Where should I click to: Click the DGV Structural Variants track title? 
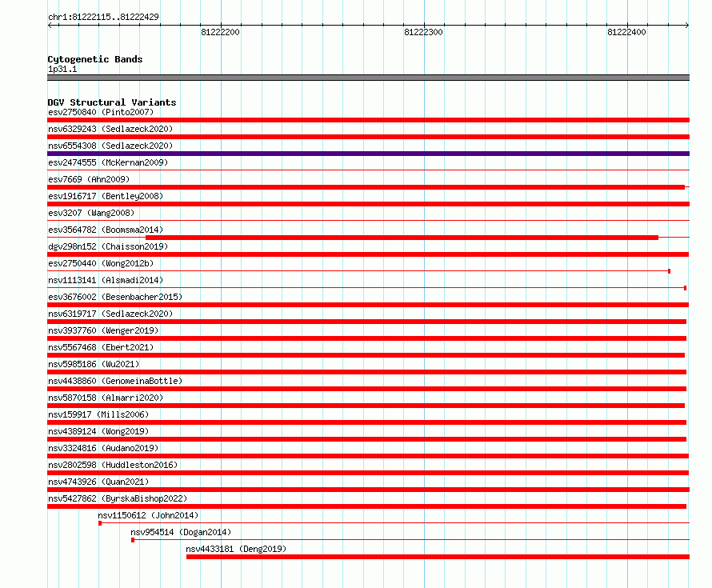(112, 102)
